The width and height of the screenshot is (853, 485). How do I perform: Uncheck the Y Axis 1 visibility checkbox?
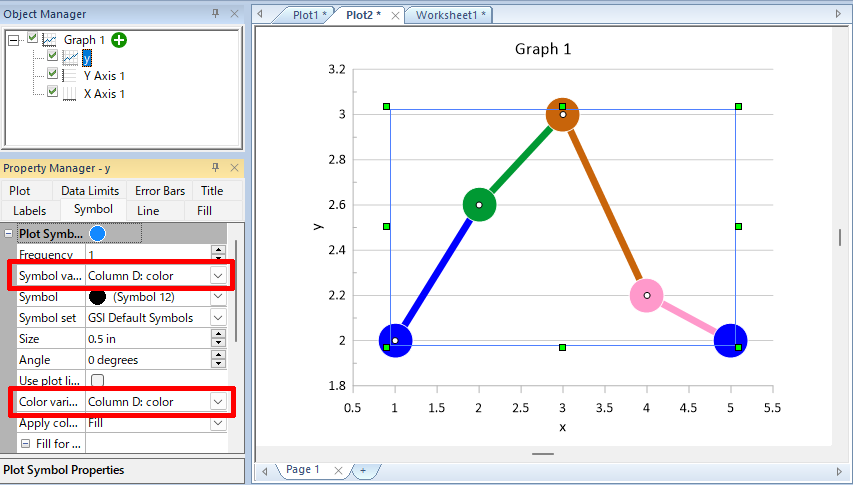pyautogui.click(x=53, y=75)
